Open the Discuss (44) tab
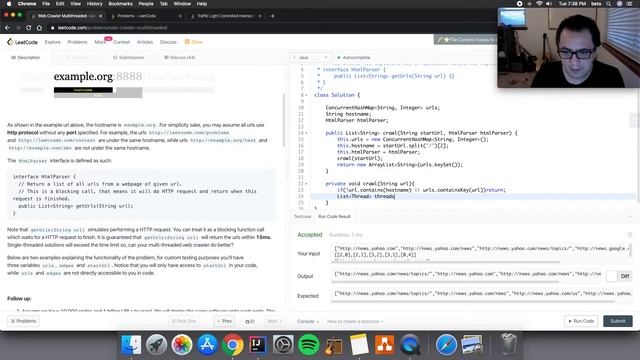Viewport: 640px width, 360px height. pyautogui.click(x=179, y=58)
